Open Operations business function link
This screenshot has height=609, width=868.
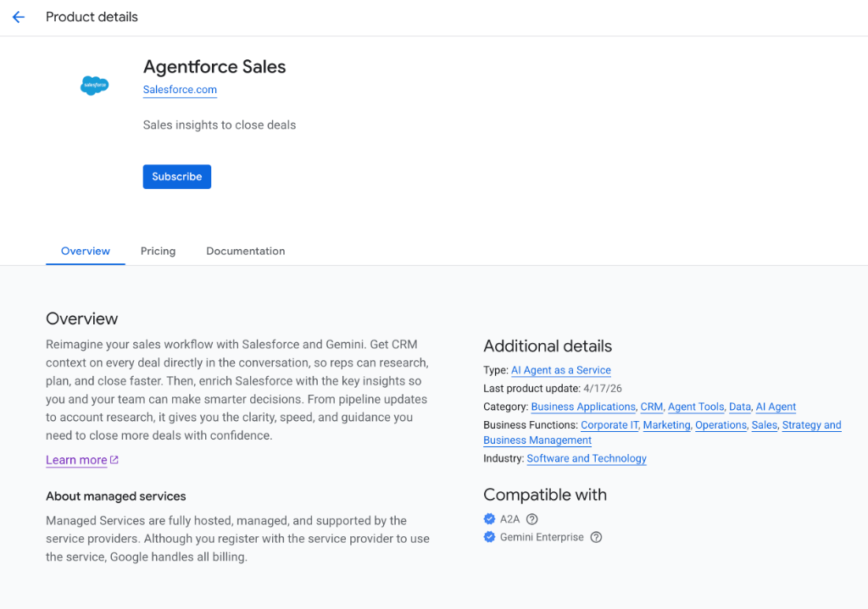pyautogui.click(x=721, y=425)
